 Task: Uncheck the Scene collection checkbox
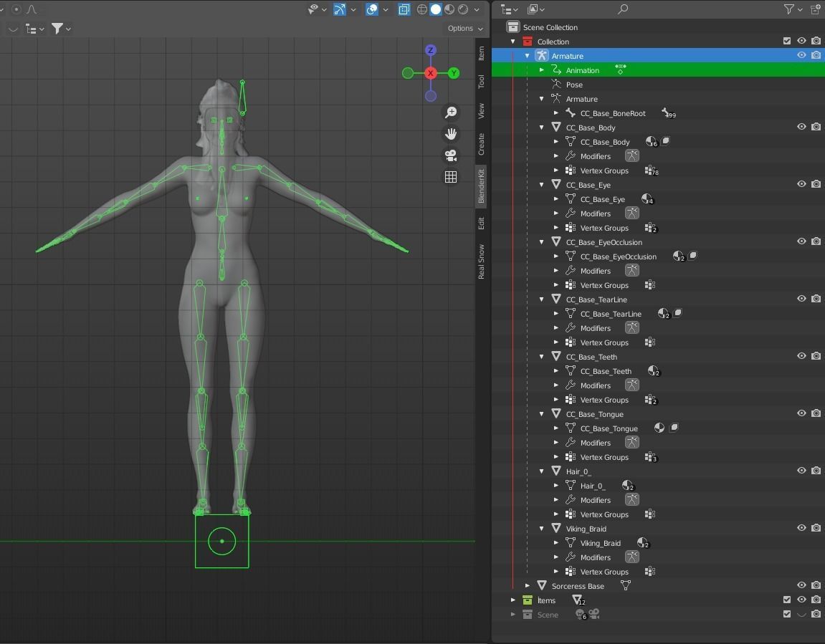pyautogui.click(x=786, y=613)
